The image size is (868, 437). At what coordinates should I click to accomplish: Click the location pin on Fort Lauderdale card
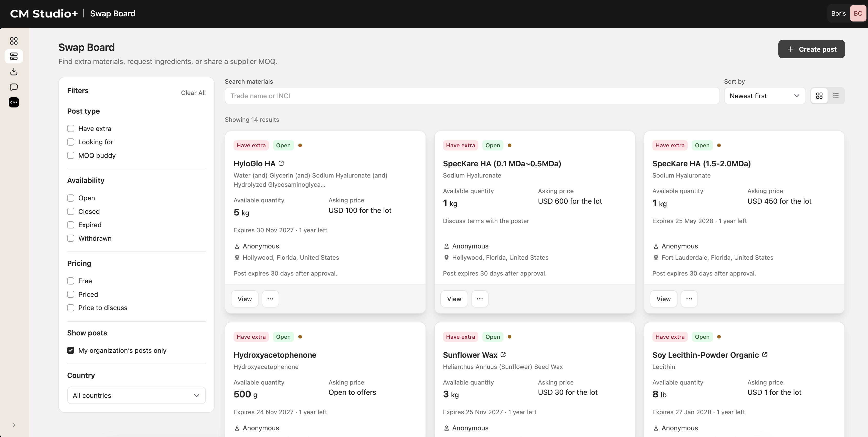656,258
